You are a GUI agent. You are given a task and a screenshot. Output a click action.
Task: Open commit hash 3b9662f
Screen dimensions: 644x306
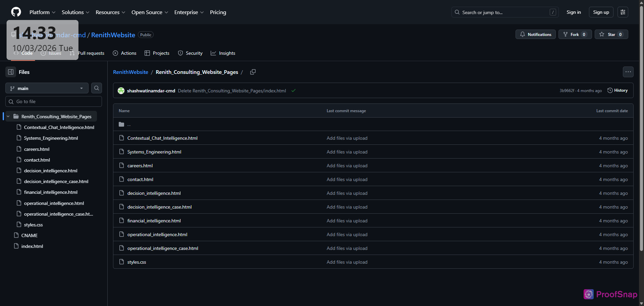point(567,91)
